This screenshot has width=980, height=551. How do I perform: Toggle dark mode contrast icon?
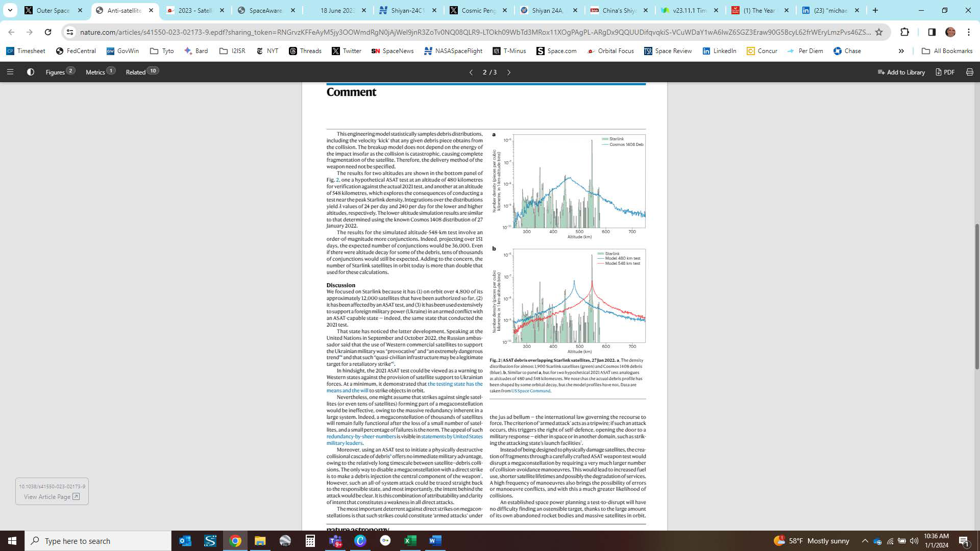[x=31, y=72]
